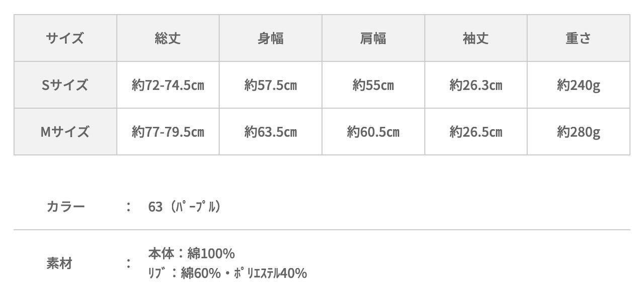Click the 約280g weight cell

[x=579, y=132]
